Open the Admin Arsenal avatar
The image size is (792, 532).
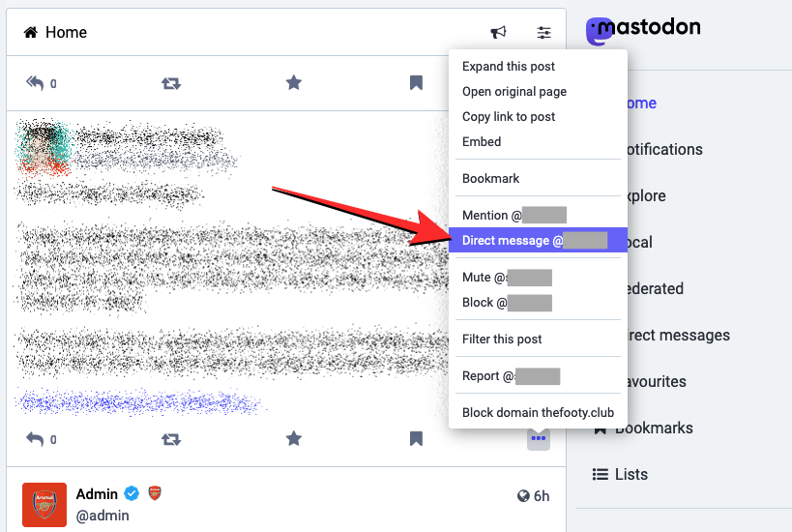44,505
